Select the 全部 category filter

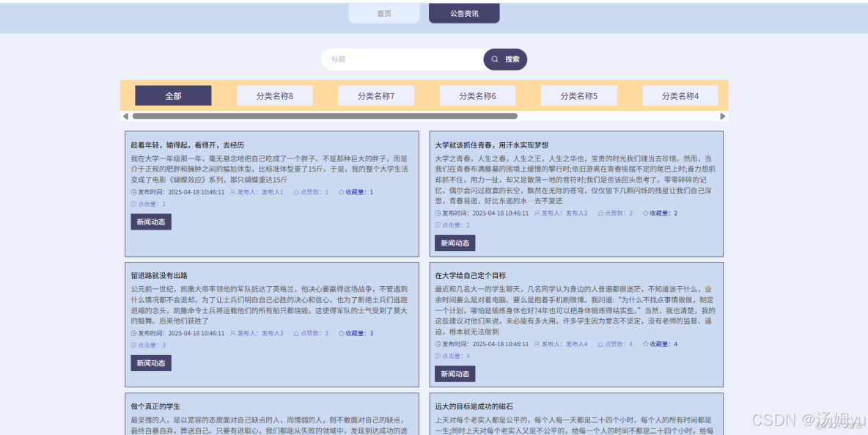tap(173, 95)
